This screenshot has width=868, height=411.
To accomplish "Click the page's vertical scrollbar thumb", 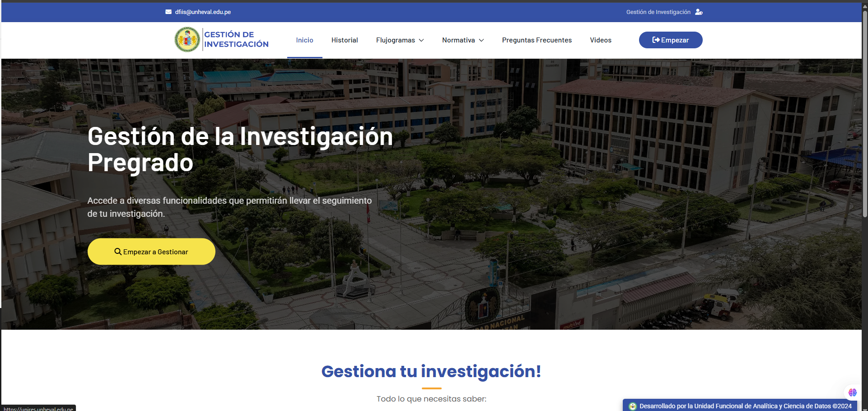I will click(864, 113).
